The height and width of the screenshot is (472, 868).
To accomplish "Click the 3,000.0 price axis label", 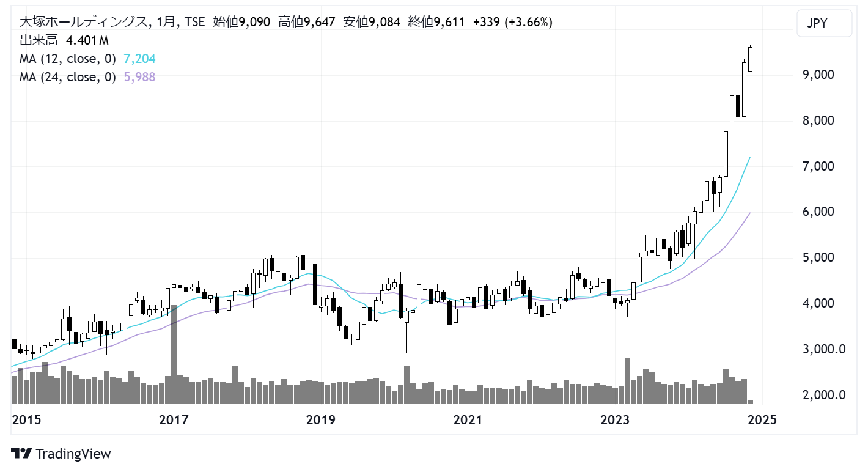I will pyautogui.click(x=825, y=350).
